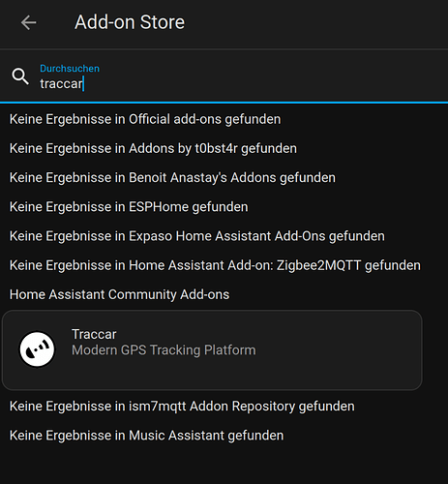The width and height of the screenshot is (448, 484).
Task: Click the Benoit Anastay's Addons message
Action: tap(172, 178)
